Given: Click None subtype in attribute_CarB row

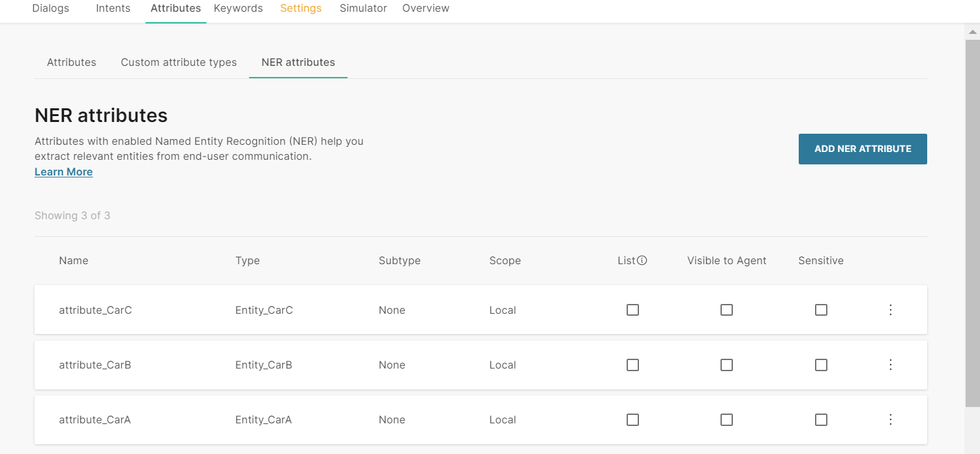Looking at the screenshot, I should pyautogui.click(x=392, y=365).
